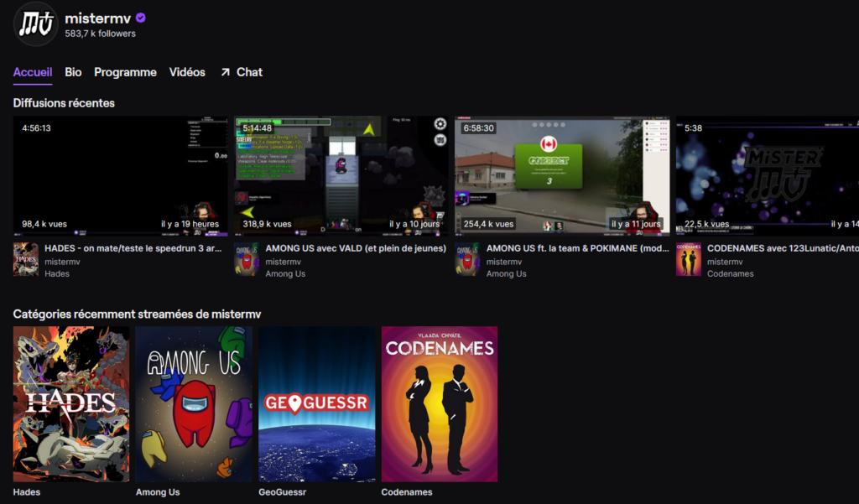Open the Codenames category cover art

pyautogui.click(x=440, y=404)
